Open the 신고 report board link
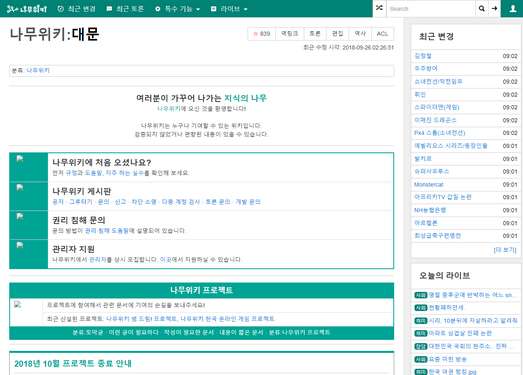The image size is (523, 375). point(120,202)
